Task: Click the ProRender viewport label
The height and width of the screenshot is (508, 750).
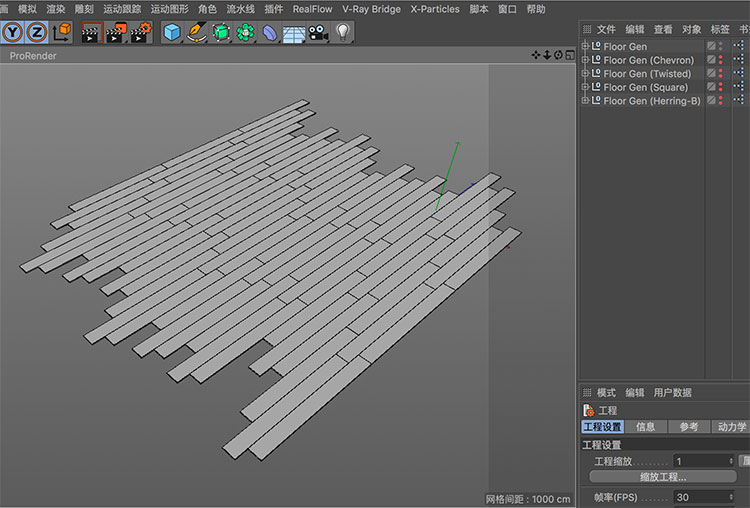Action: [x=33, y=55]
